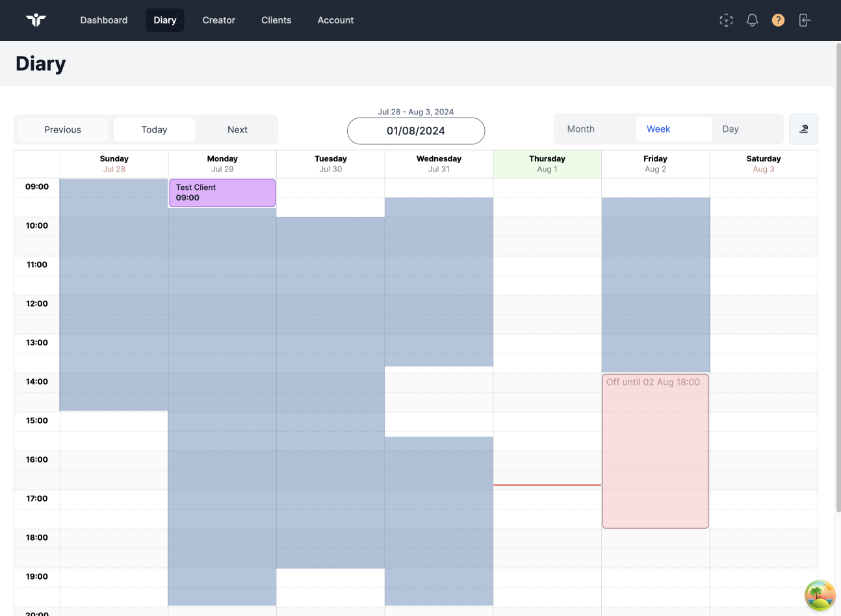The image size is (841, 616).
Task: Click the 16:00 time label
Action: coord(37,459)
